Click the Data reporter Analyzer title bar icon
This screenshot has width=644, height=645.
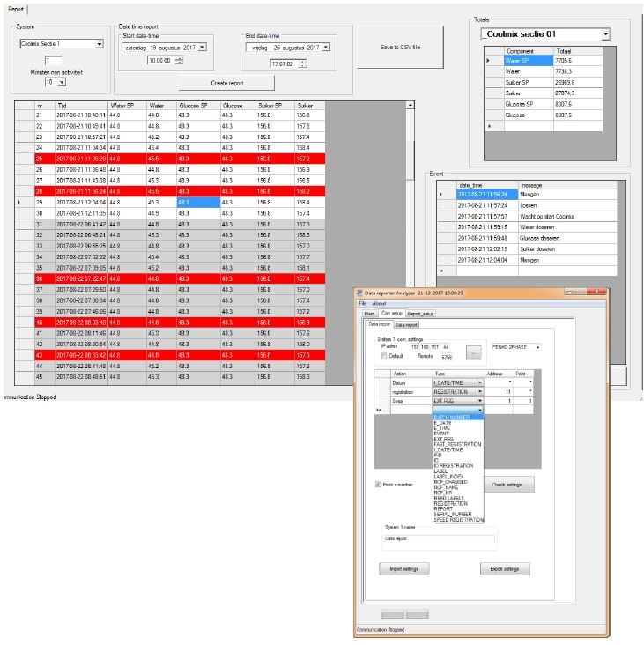pyautogui.click(x=359, y=293)
